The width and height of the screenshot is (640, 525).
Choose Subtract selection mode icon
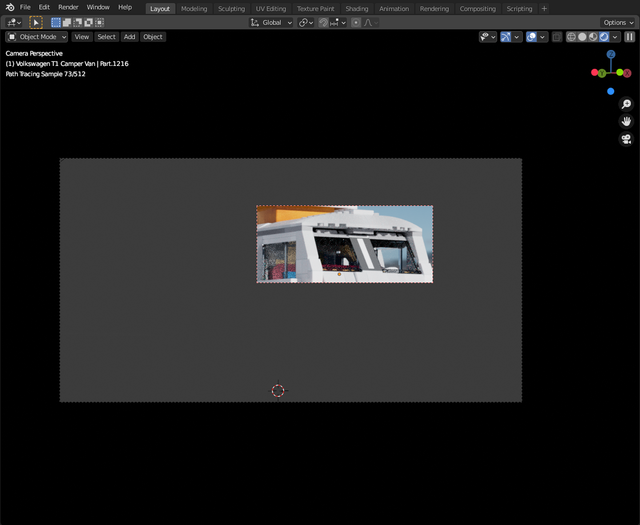tap(78, 22)
